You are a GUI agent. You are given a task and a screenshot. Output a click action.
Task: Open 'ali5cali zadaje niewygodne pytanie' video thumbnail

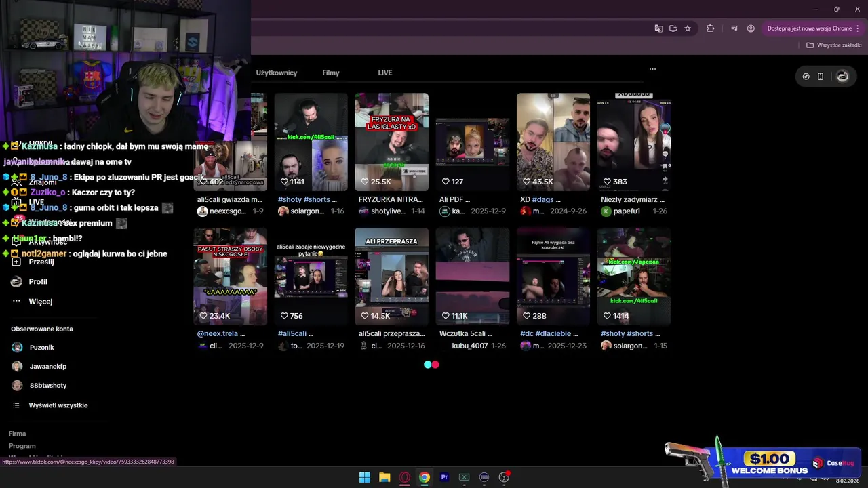pos(311,277)
